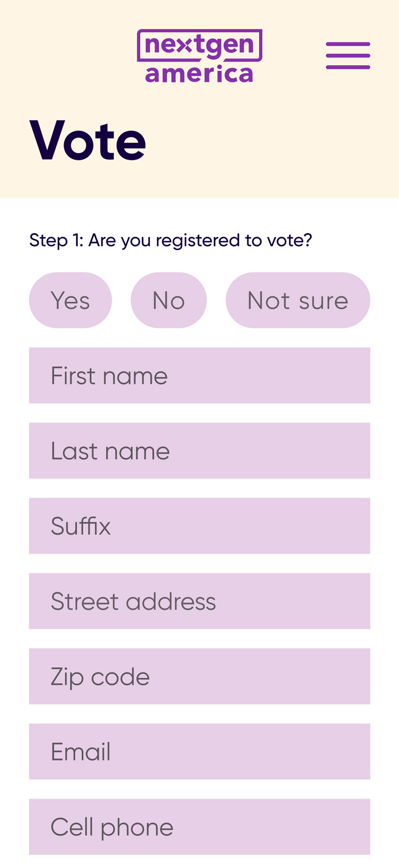Viewport: 399px width, 868px height.
Task: Click the 'First name' placeholder text
Action: point(109,376)
